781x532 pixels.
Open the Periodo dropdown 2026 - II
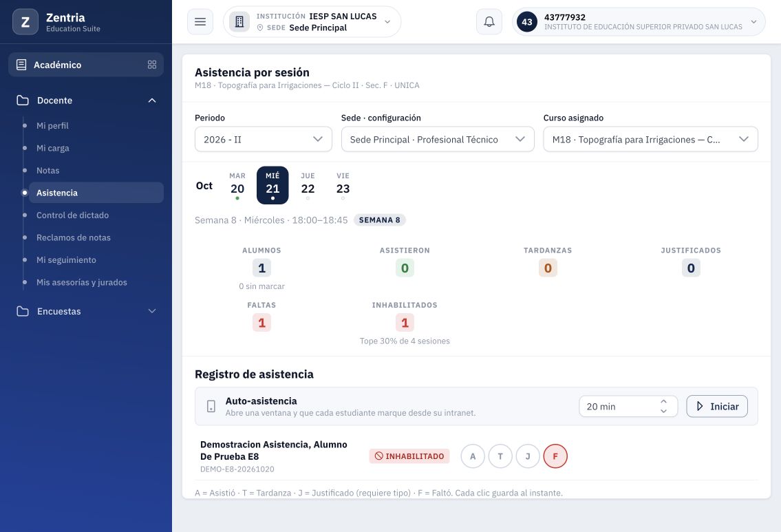click(x=264, y=140)
